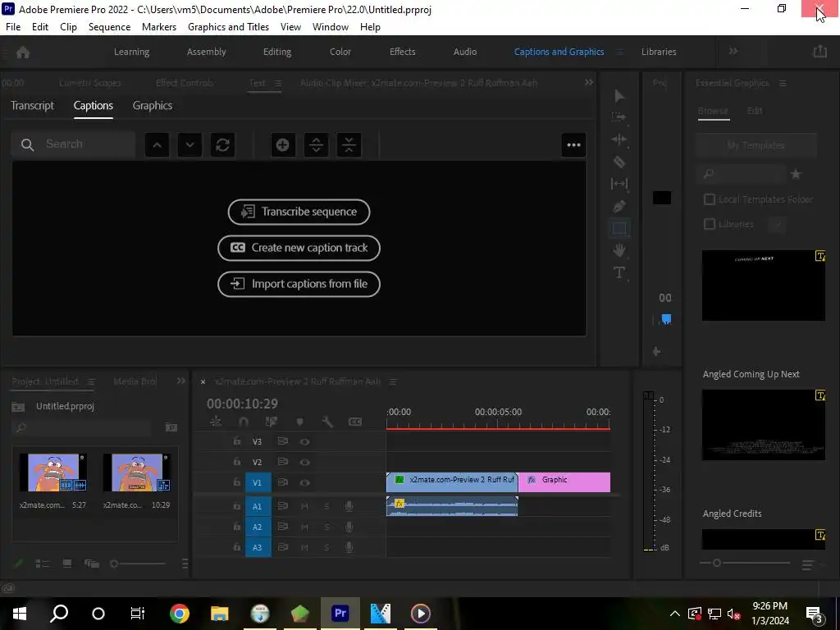The image size is (840, 630).
Task: Go to previous search result arrow
Action: 157,144
